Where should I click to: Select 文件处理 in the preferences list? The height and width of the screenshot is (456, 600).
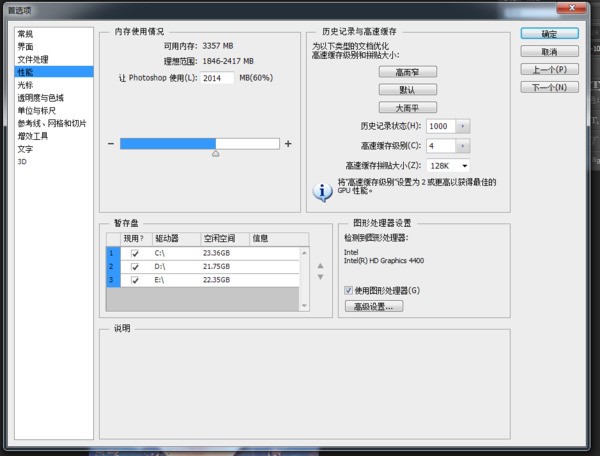pos(32,60)
